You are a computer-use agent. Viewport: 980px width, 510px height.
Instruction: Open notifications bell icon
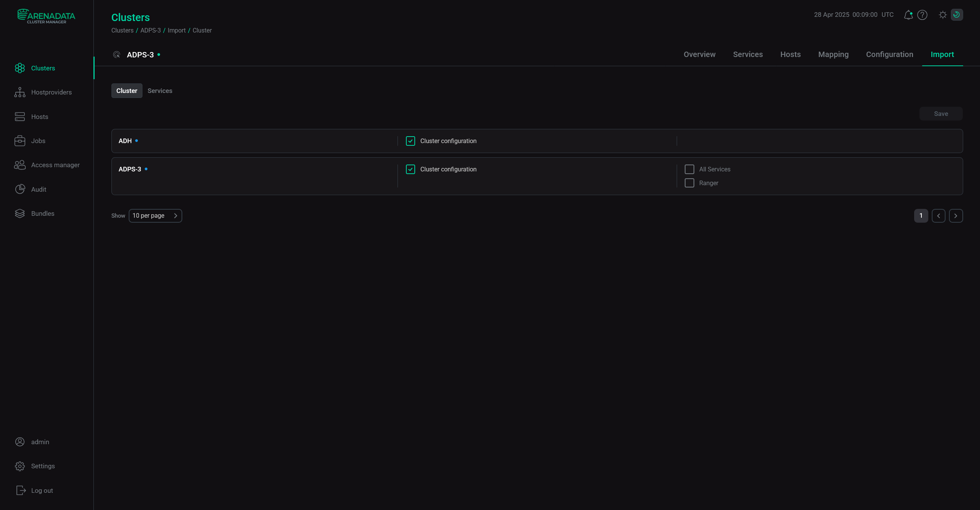[x=908, y=15]
